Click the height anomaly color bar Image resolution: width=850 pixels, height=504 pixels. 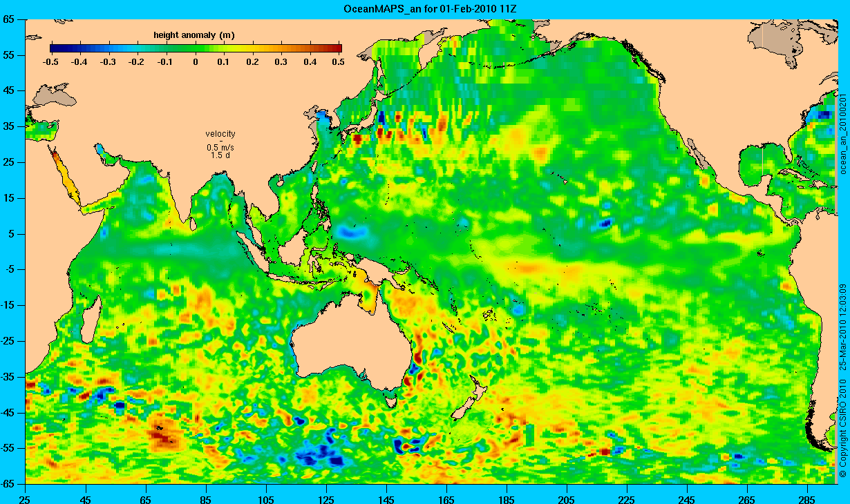coord(196,48)
